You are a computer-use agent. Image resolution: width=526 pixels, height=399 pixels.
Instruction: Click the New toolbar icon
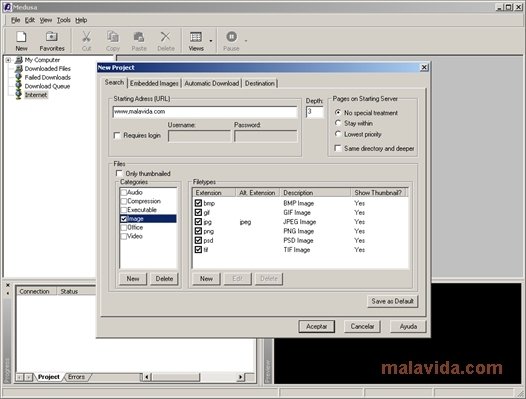[21, 41]
